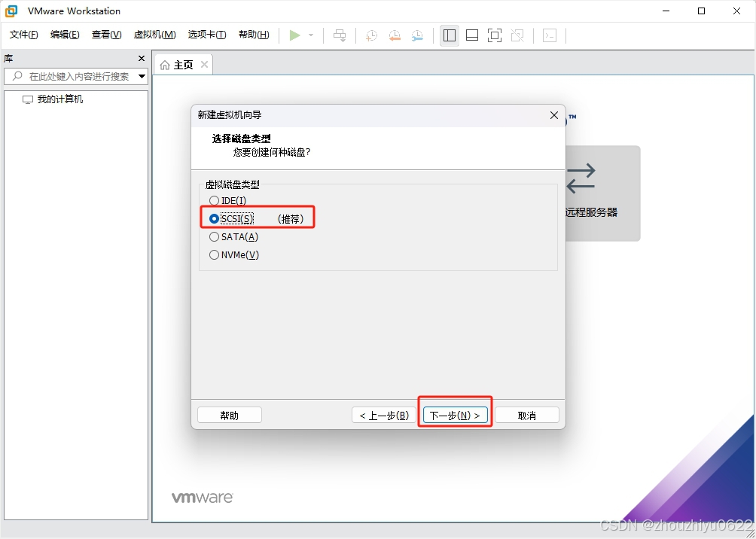The height and width of the screenshot is (539, 756).
Task: Minimize the VMware Workstation window
Action: [x=666, y=11]
